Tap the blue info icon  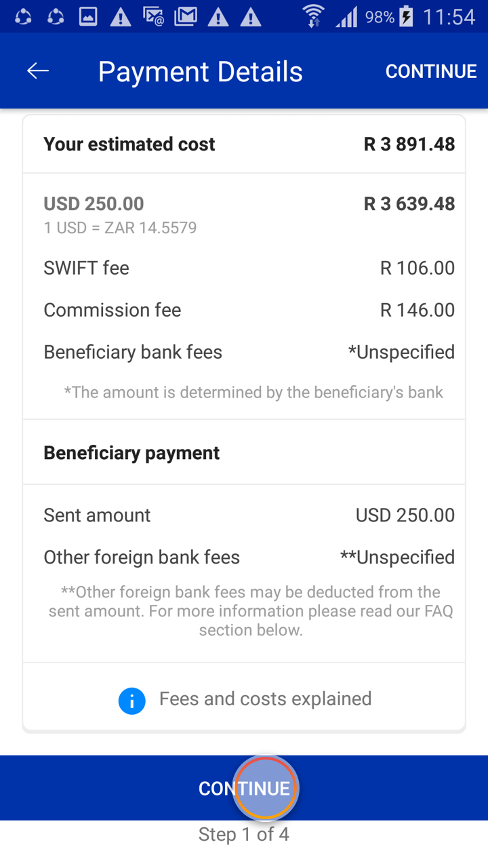pyautogui.click(x=131, y=701)
